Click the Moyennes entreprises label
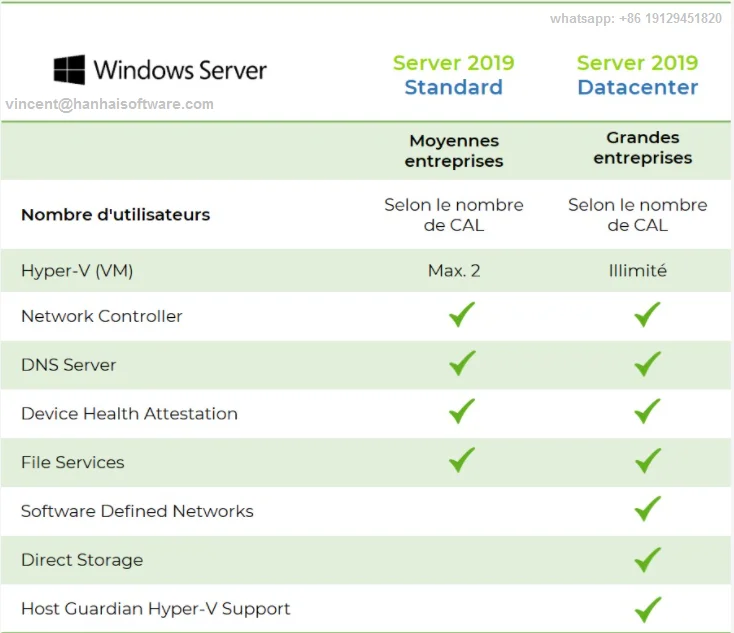The image size is (734, 633). coord(455,151)
